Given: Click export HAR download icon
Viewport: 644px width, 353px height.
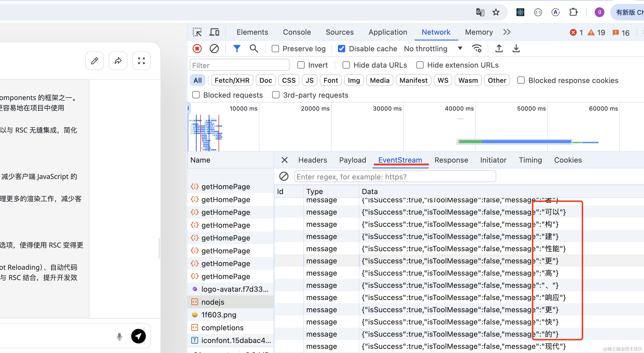Looking at the screenshot, I should point(516,49).
